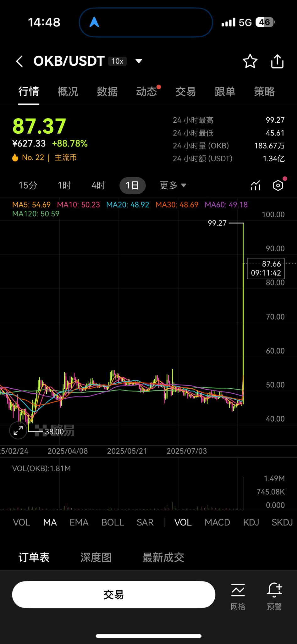Select SKDJ sub-chart indicator
This screenshot has height=644, width=297.
(x=282, y=522)
